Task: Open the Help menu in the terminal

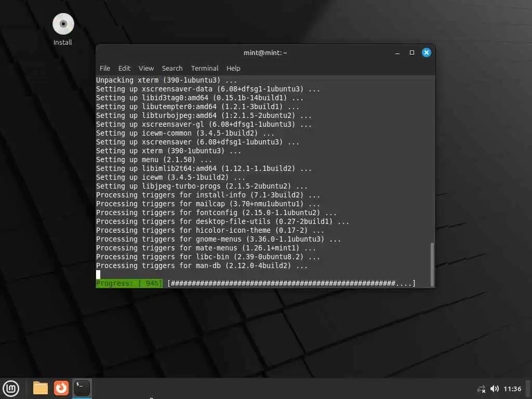Action: (x=233, y=68)
